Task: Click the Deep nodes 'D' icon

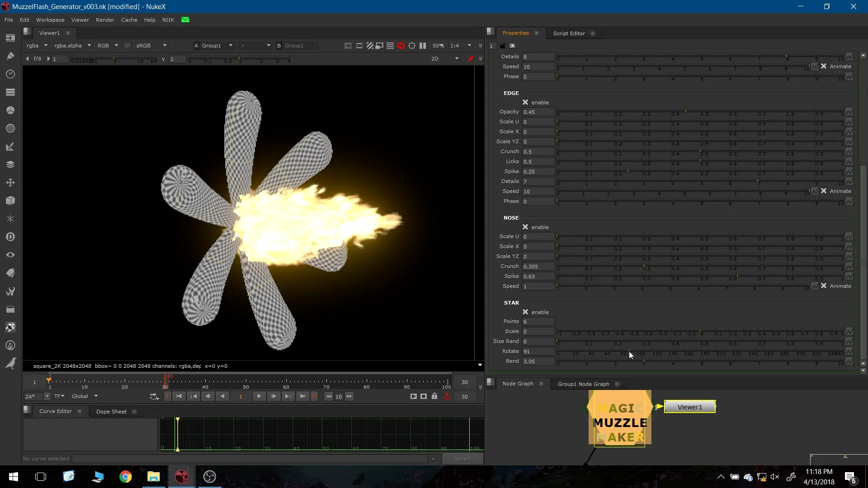Action: 11,237
